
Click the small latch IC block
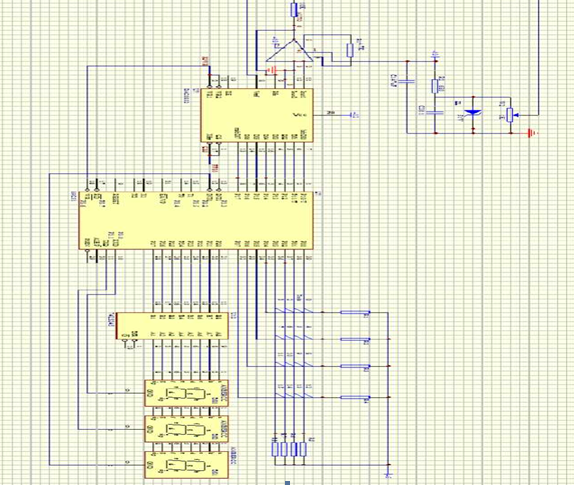(x=172, y=325)
